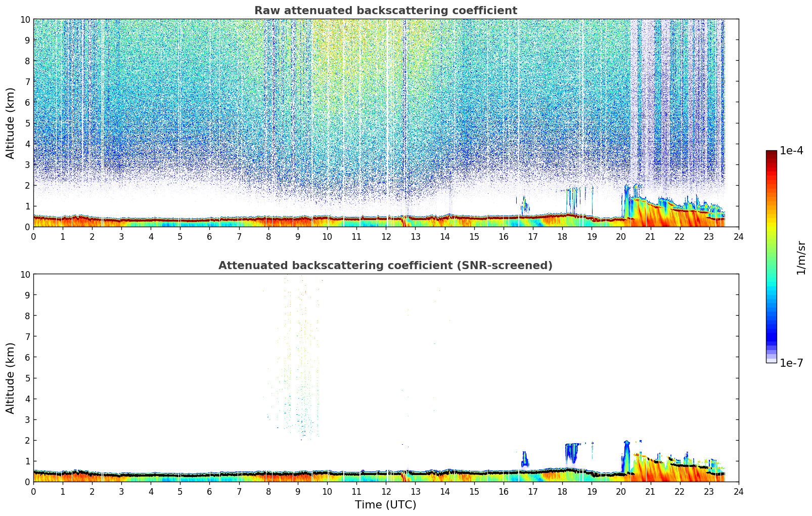
Task: Click hour 0 tick on bottom time axis
Action: (x=34, y=492)
